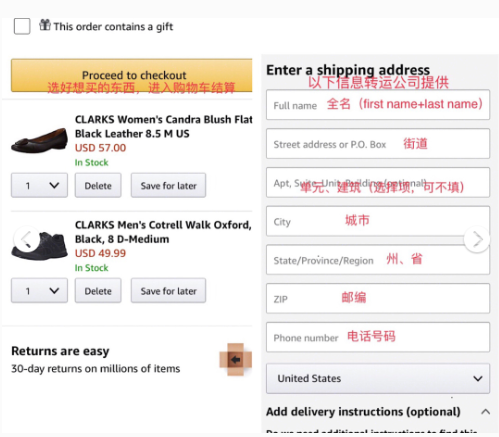Click the right carousel arrow icon
The image size is (499, 437).
tap(477, 239)
